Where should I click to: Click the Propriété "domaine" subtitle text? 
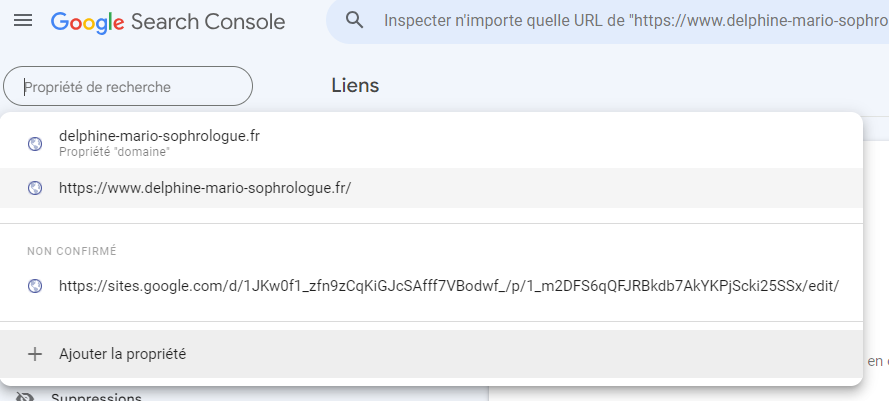pyautogui.click(x=114, y=152)
